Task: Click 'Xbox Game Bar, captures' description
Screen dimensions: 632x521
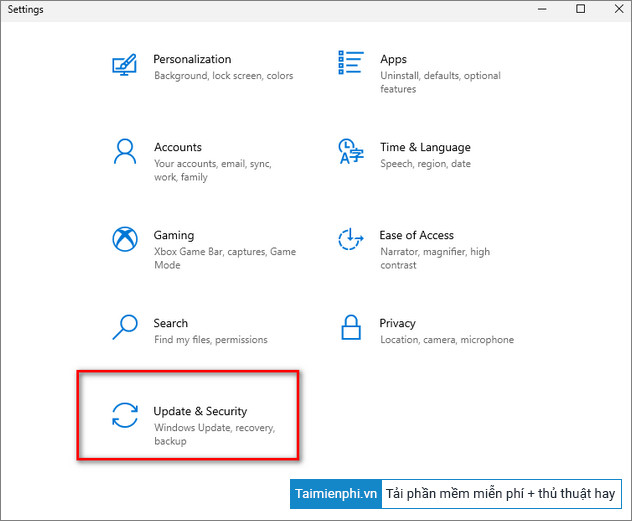Action: pyautogui.click(x=225, y=258)
